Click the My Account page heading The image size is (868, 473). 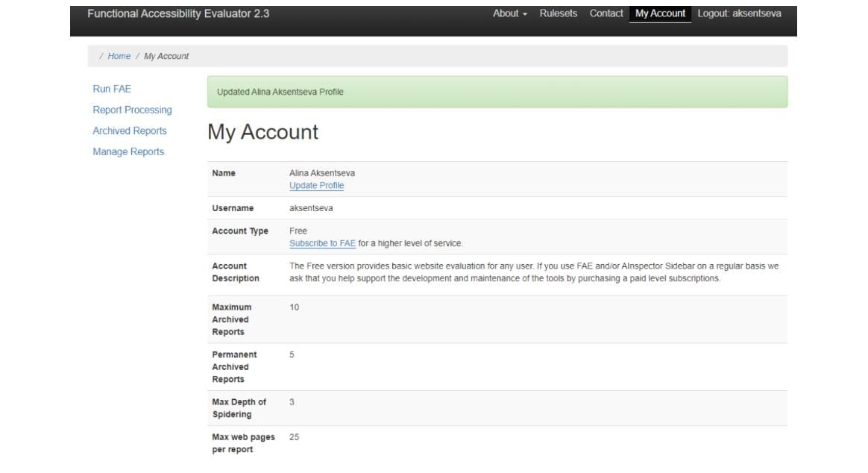click(x=262, y=132)
